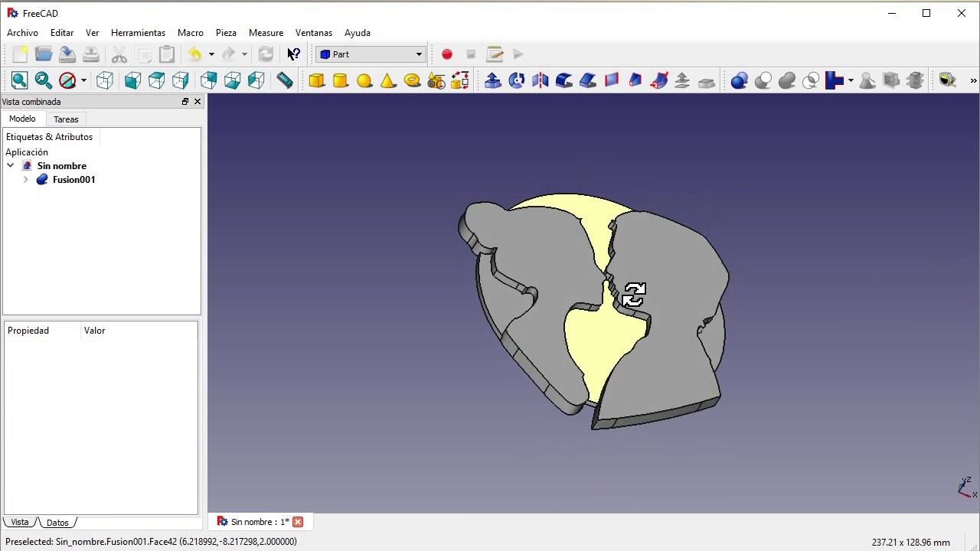
Task: Click the Join connect objects icon
Action: tap(835, 80)
